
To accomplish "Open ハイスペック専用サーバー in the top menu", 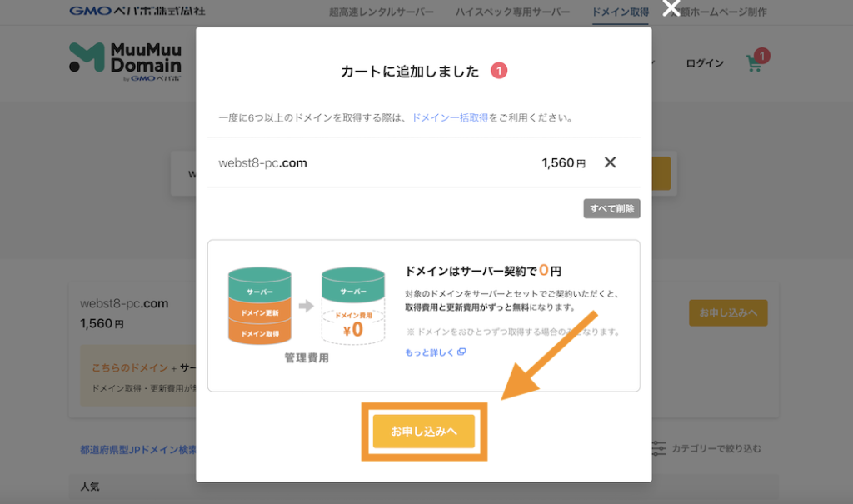I will coord(512,11).
